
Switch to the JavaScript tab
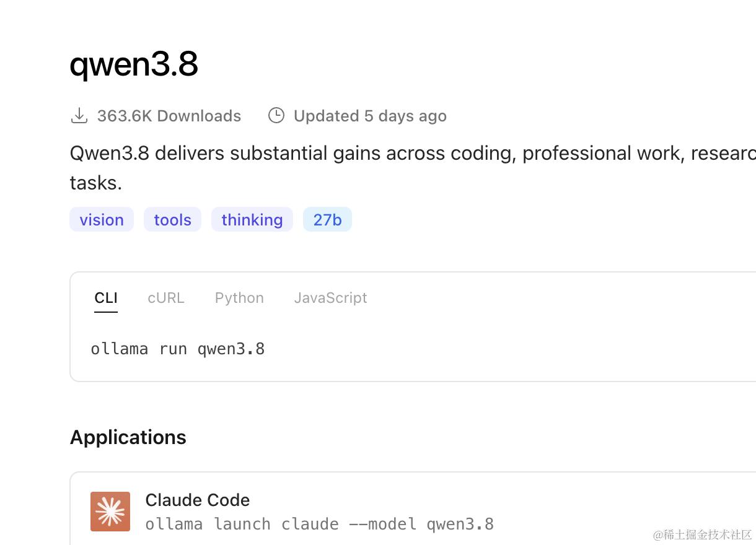pyautogui.click(x=330, y=298)
